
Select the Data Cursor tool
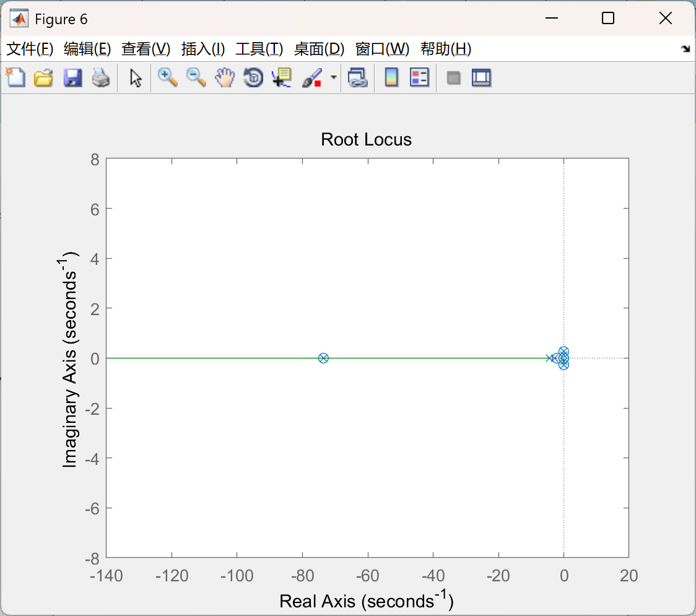[x=282, y=77]
